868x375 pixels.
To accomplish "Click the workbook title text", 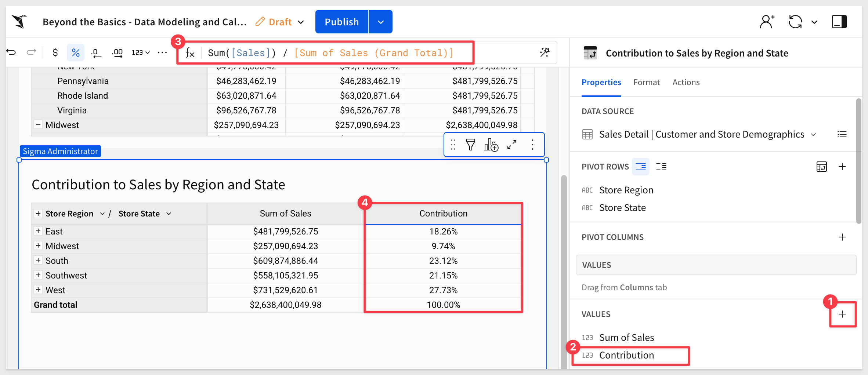I will [144, 22].
